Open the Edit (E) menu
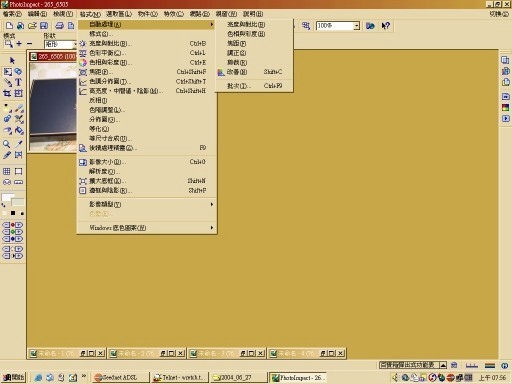The image size is (512, 384). click(37, 14)
